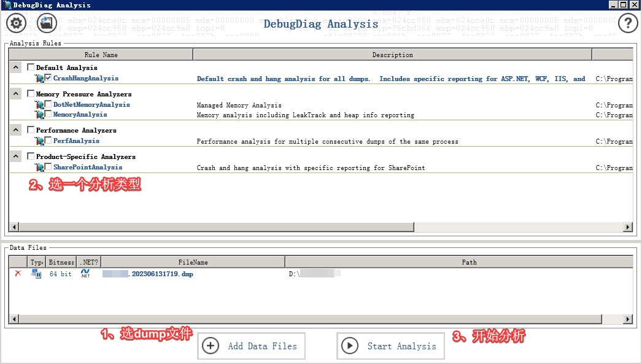Click the Analysis Rules scroll right arrow
The image size is (642, 364).
(628, 227)
